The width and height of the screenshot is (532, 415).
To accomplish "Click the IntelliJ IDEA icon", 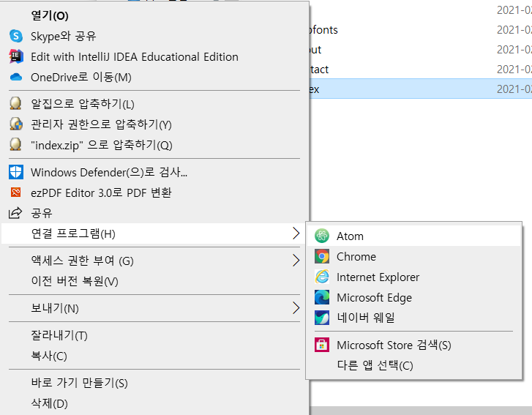I will tap(16, 56).
